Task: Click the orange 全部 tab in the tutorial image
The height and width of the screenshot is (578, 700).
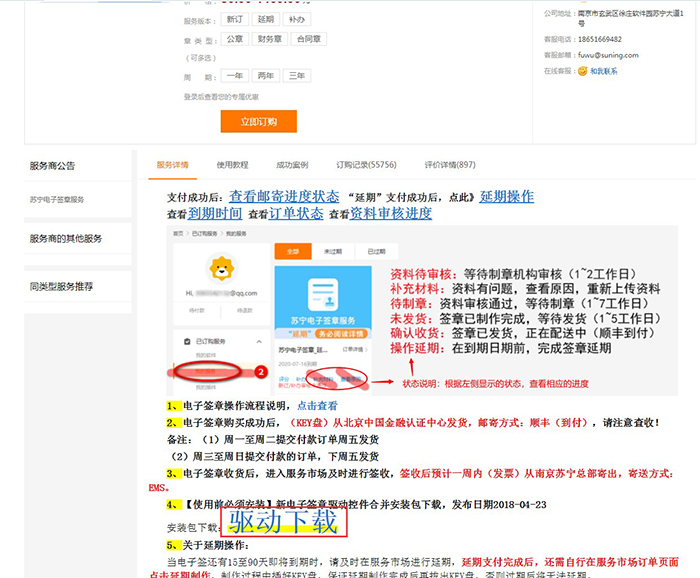Action: tap(293, 251)
